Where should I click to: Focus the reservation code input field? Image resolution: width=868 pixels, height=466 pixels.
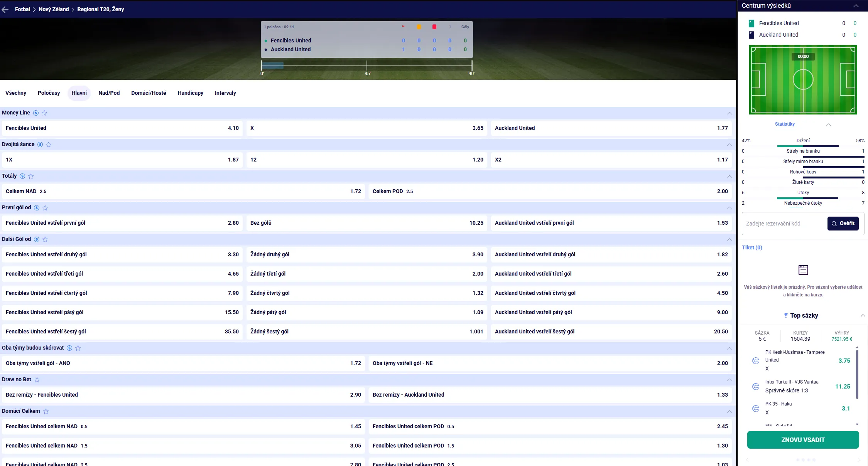click(x=784, y=224)
